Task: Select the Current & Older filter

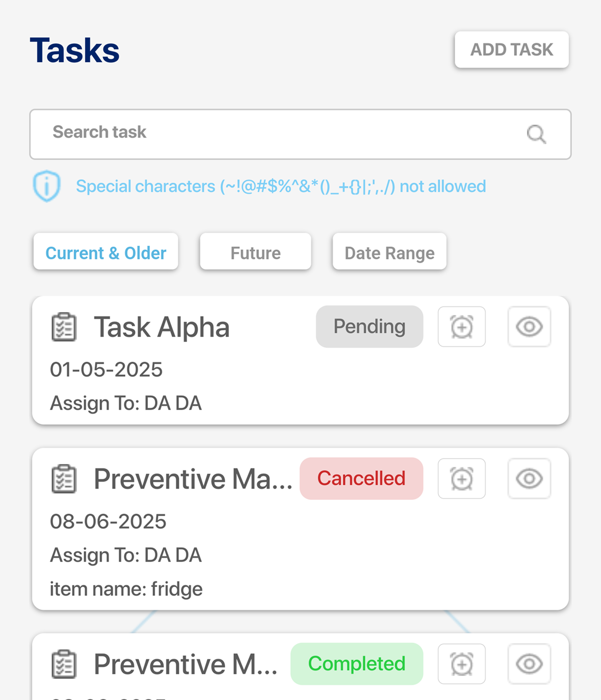Action: click(x=106, y=251)
